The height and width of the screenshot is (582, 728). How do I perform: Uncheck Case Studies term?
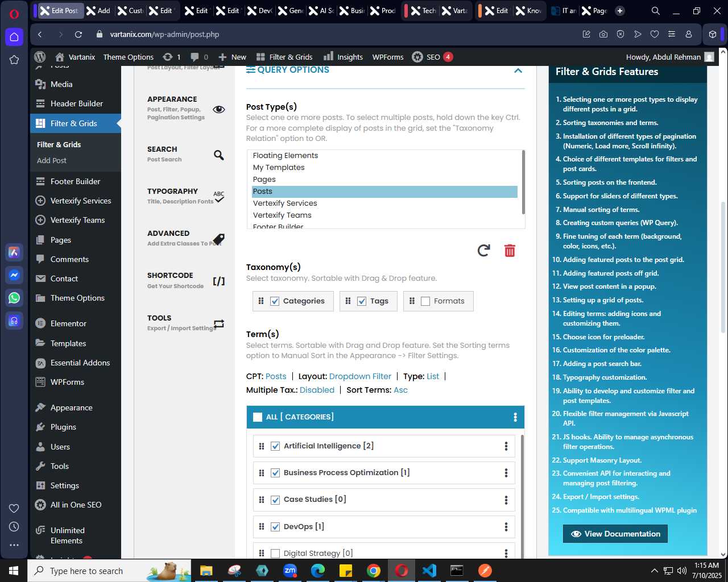pos(275,500)
